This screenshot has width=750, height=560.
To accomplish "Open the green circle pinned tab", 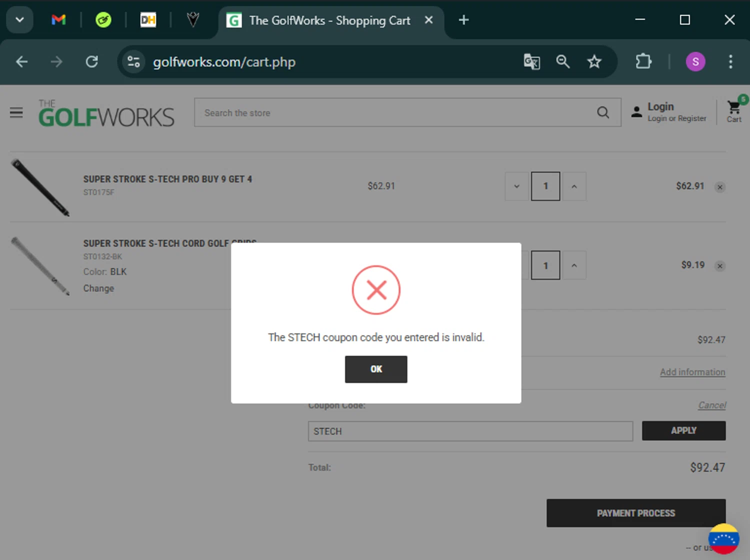I will click(x=103, y=20).
